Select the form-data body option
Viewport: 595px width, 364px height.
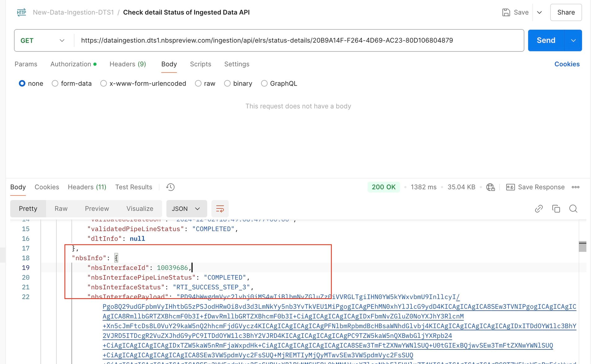[55, 84]
